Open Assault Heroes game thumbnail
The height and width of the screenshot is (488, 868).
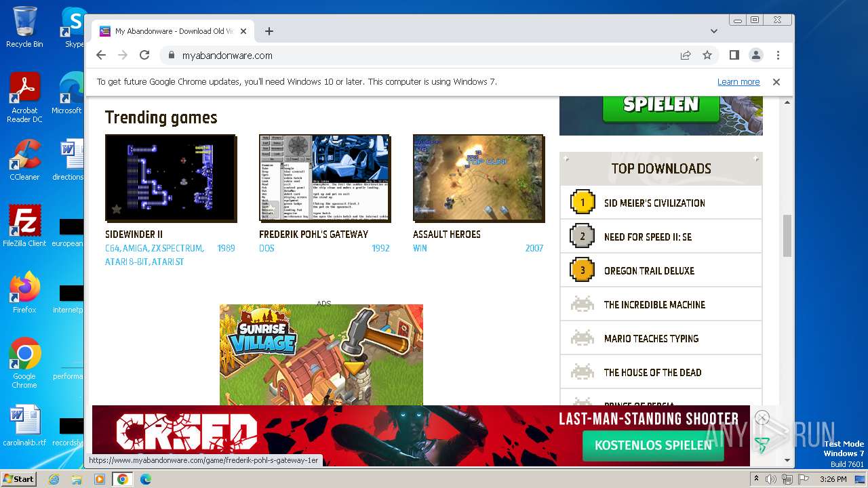479,178
